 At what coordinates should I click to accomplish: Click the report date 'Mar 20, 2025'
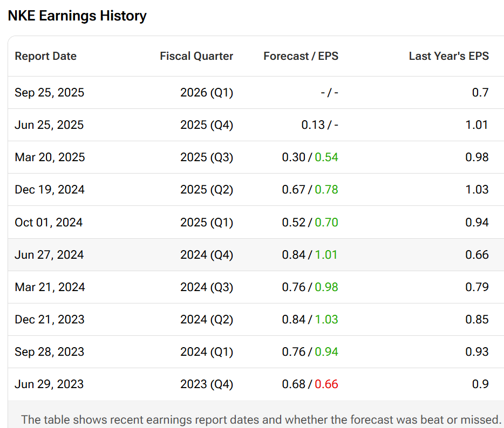50,157
